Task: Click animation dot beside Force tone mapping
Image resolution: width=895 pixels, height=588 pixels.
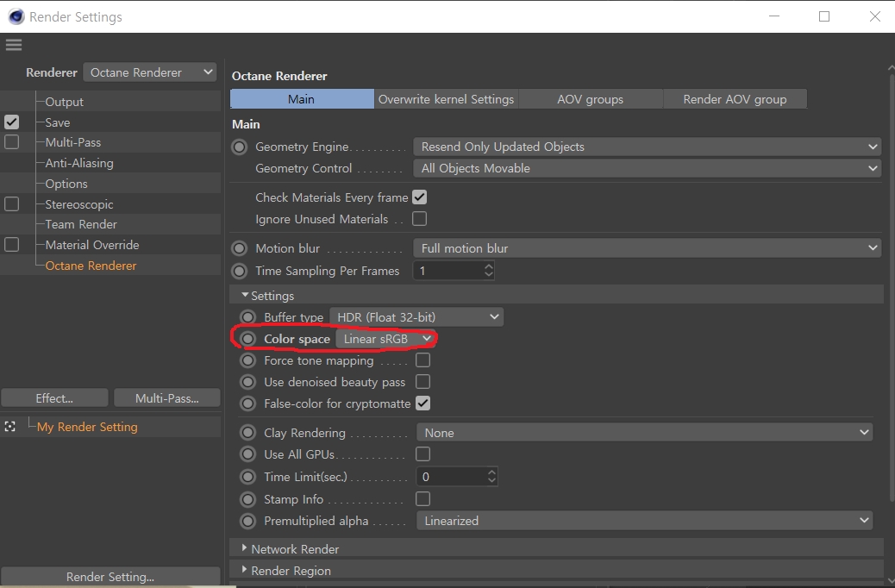Action: pyautogui.click(x=247, y=360)
